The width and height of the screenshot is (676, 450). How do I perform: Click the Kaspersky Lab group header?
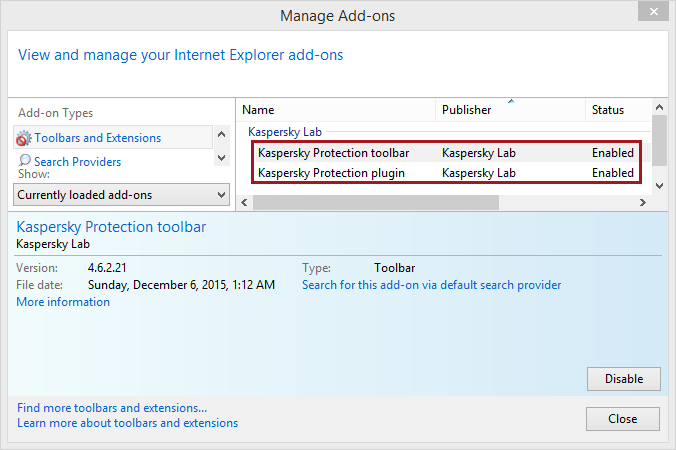(285, 132)
